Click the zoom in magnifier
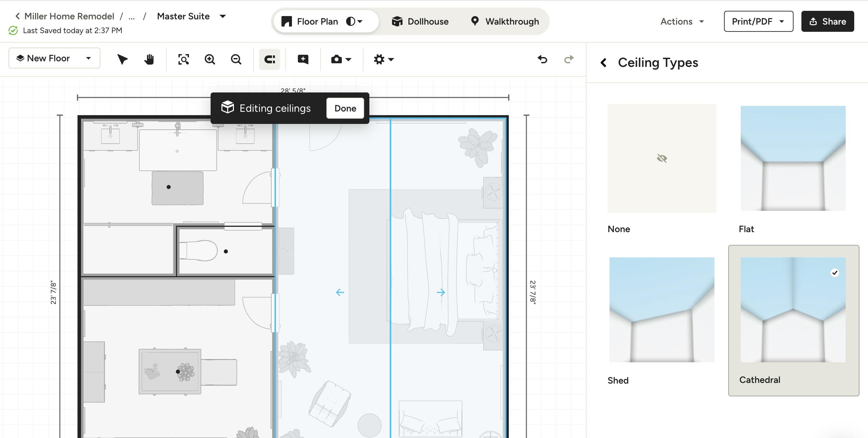 coord(210,59)
